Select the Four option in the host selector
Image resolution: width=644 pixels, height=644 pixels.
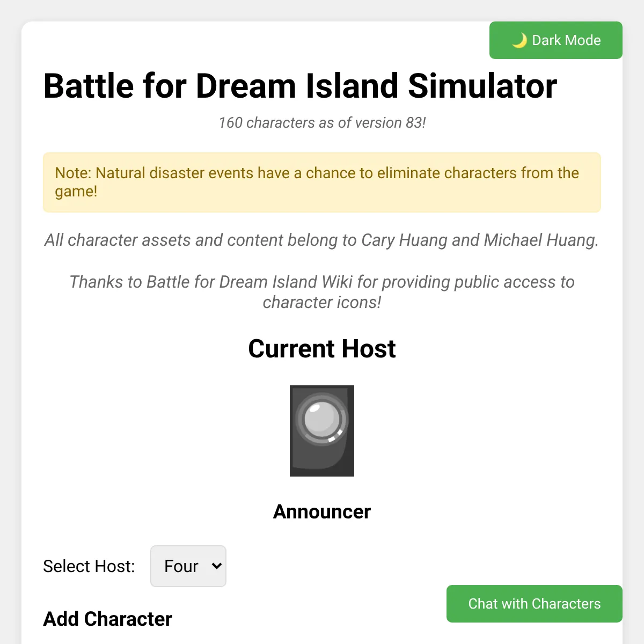pos(181,566)
